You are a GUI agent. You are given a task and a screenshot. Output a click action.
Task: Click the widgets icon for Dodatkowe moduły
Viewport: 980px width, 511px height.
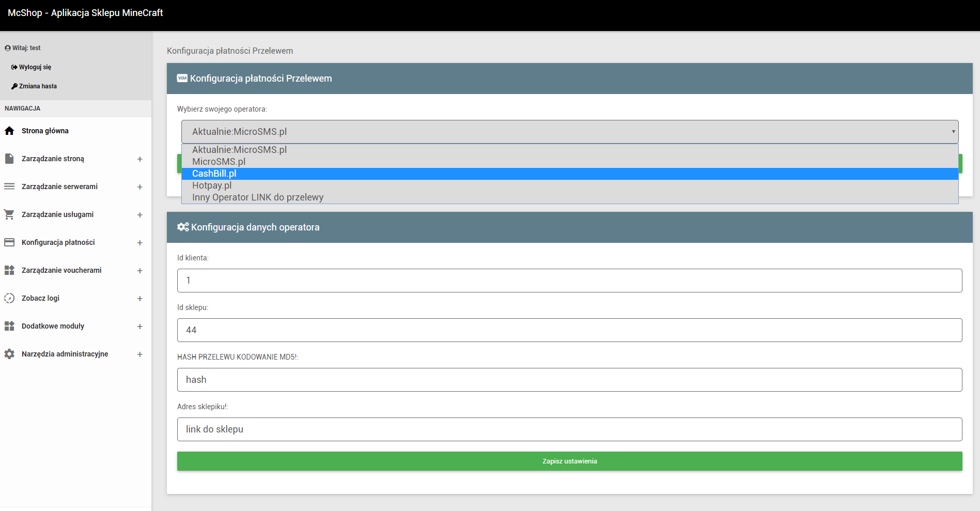pos(9,326)
